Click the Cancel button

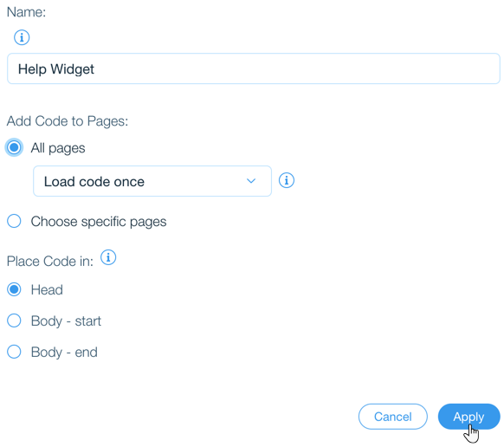pos(393,417)
